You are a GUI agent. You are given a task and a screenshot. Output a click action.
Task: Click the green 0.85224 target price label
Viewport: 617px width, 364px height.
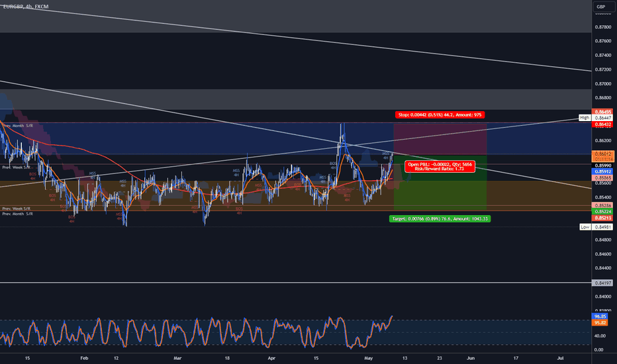coord(603,212)
